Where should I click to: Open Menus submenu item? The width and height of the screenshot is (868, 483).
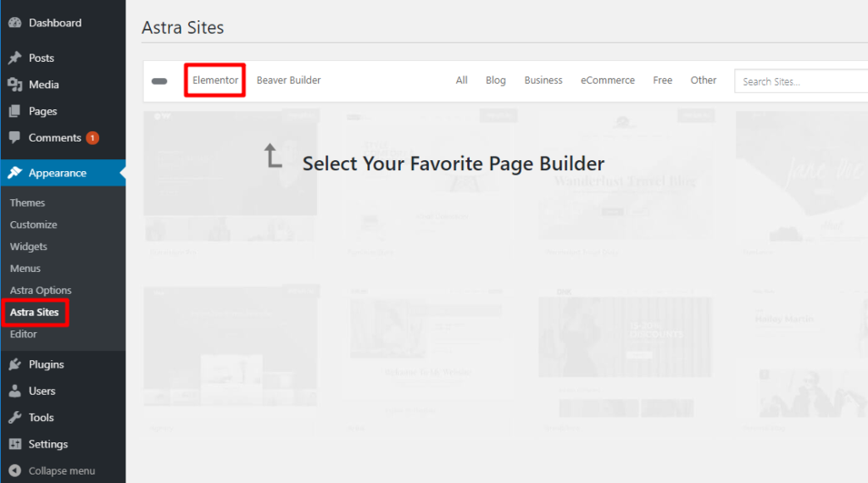pos(25,269)
